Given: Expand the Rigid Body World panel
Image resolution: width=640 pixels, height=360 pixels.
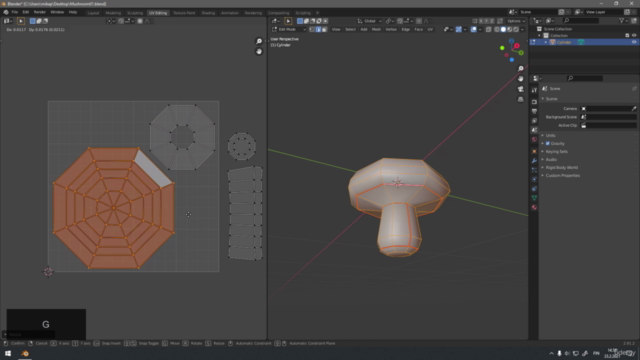Looking at the screenshot, I should 562,167.
